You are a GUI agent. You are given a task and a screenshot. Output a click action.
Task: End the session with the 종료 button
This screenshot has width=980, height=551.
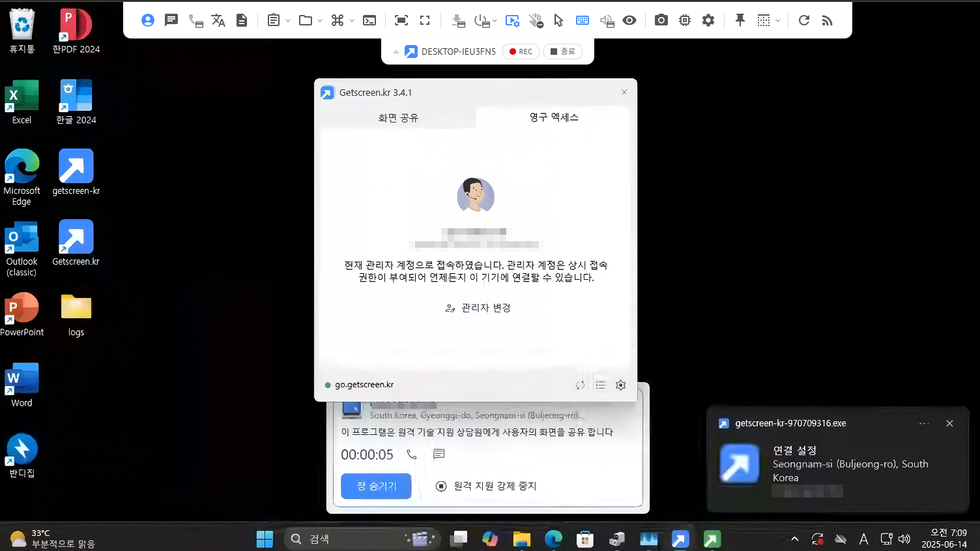click(x=563, y=52)
